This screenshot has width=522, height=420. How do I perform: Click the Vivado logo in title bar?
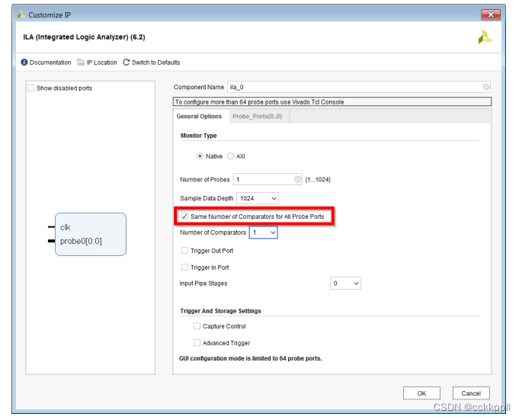21,14
